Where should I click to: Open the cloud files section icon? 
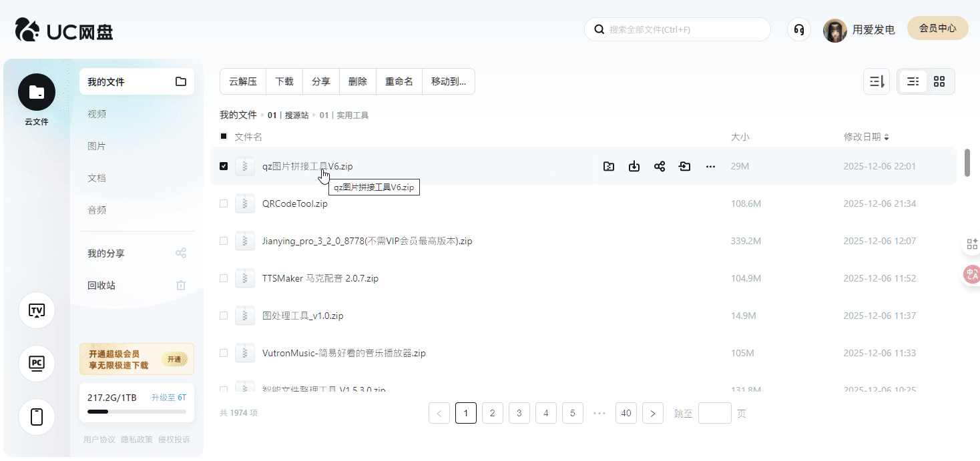[37, 92]
